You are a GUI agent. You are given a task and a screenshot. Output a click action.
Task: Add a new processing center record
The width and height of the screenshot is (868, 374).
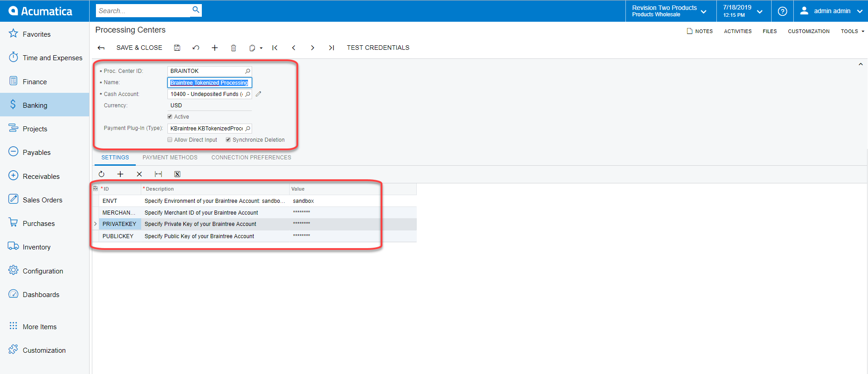click(x=215, y=48)
